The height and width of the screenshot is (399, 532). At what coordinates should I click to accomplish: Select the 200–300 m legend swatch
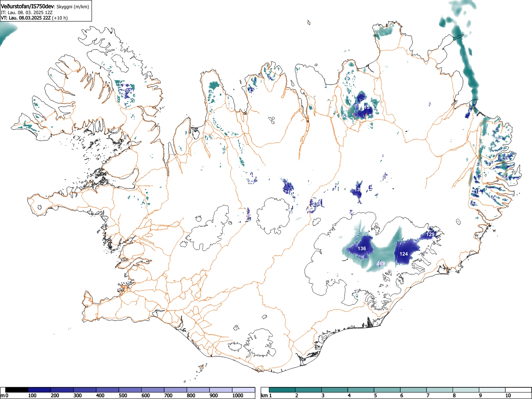(x=62, y=390)
